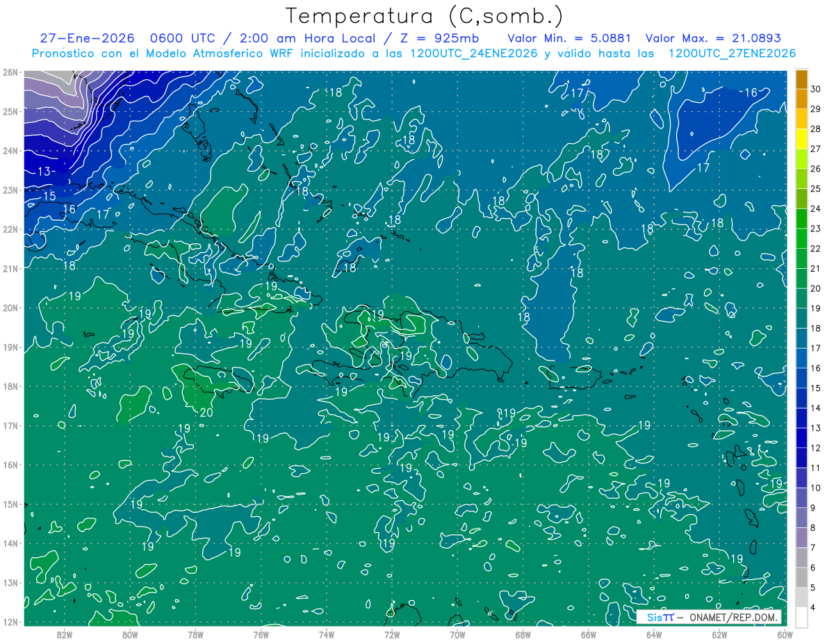834x644 pixels.
Task: Click the latitude axis label "26N"
Action: [x=10, y=72]
